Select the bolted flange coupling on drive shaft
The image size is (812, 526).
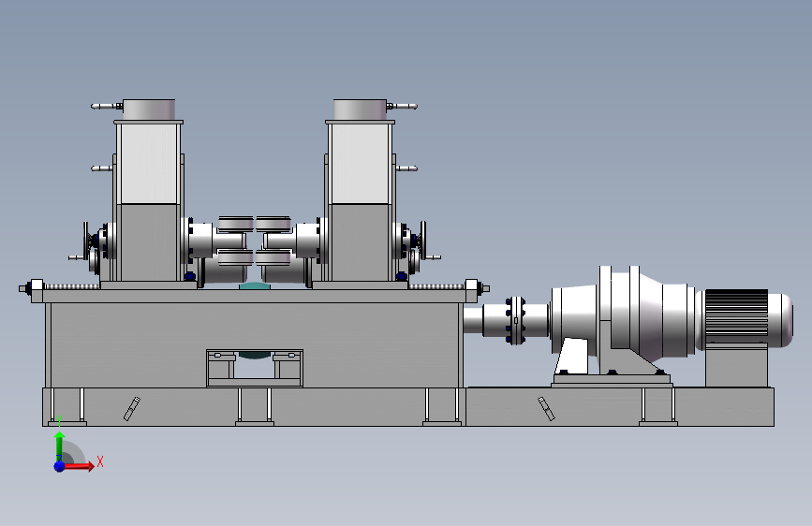point(515,320)
